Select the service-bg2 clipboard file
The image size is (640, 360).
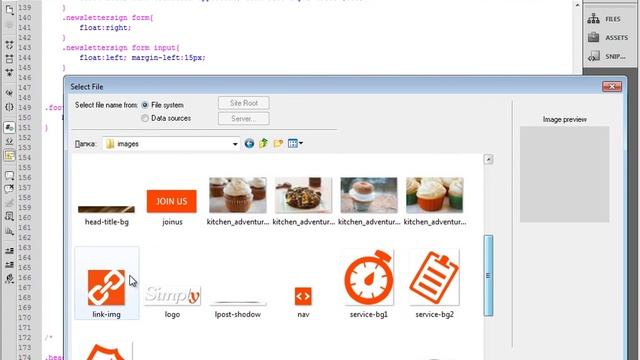point(434,284)
